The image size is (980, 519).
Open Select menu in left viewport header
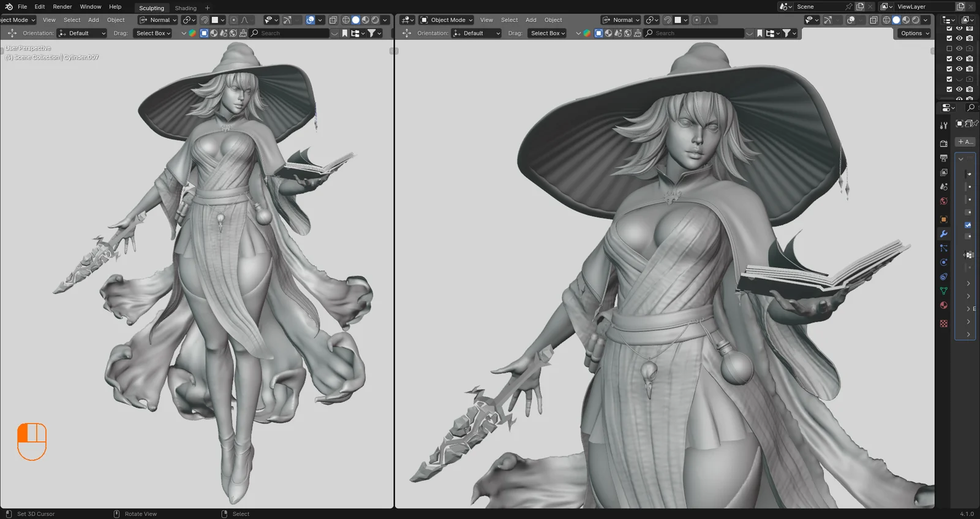(72, 20)
